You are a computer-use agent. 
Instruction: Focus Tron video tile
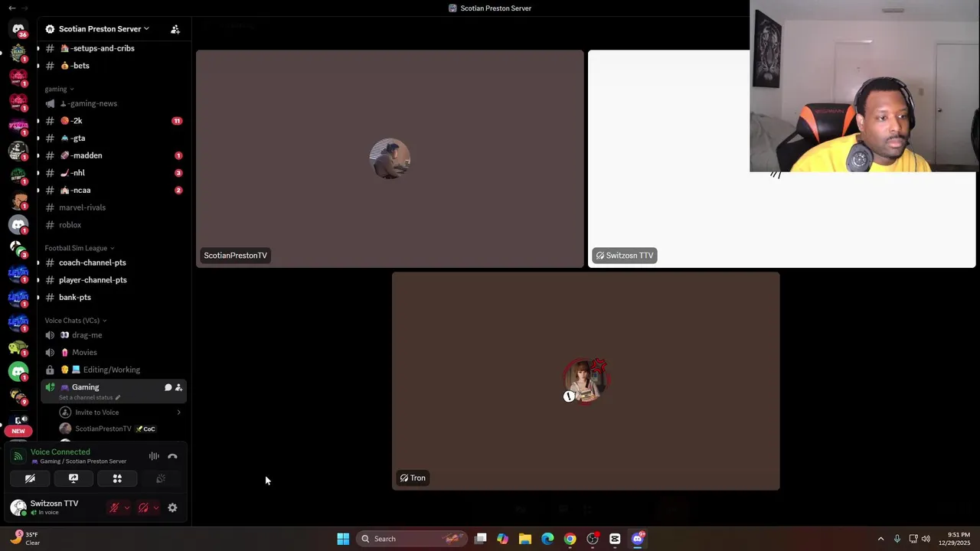click(586, 380)
